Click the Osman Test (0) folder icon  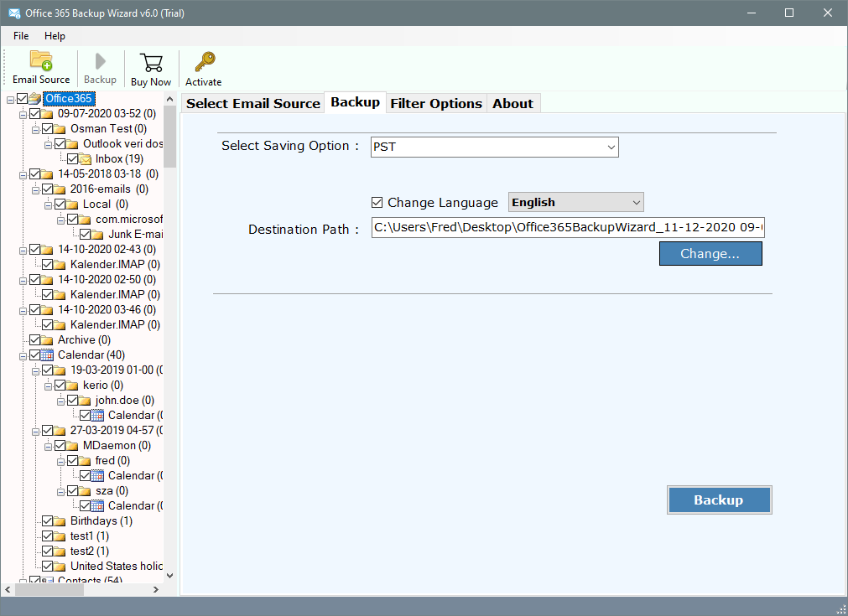pos(60,128)
